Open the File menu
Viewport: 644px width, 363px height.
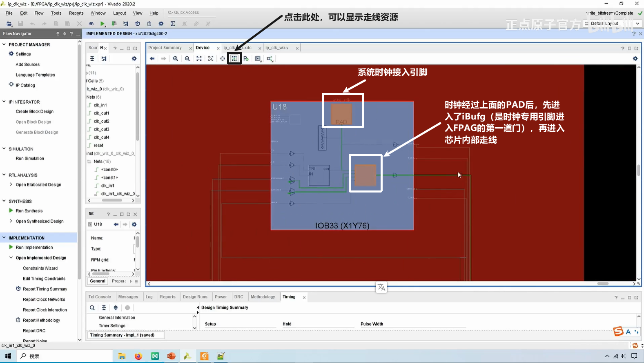(9, 13)
